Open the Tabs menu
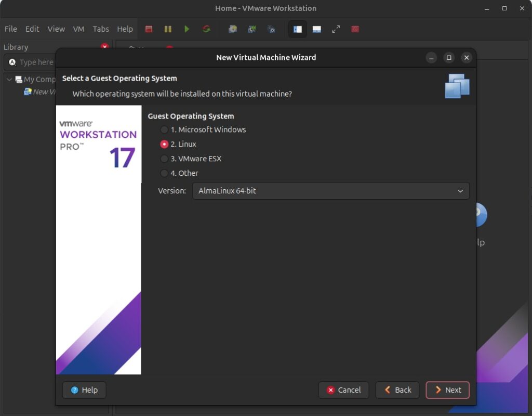The width and height of the screenshot is (532, 416). (101, 29)
